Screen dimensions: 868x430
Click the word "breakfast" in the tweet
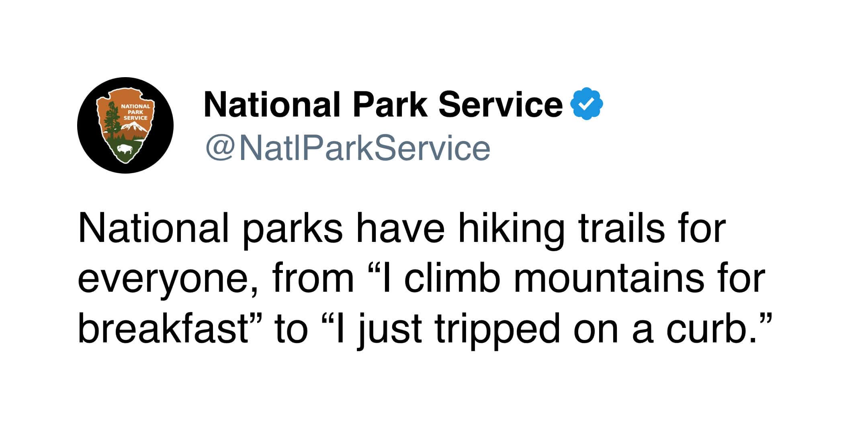[162, 329]
